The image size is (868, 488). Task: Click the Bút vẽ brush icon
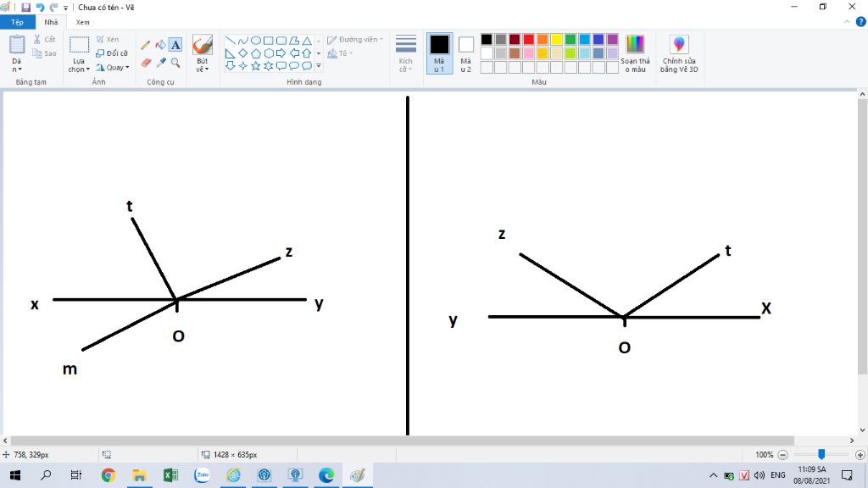[202, 45]
